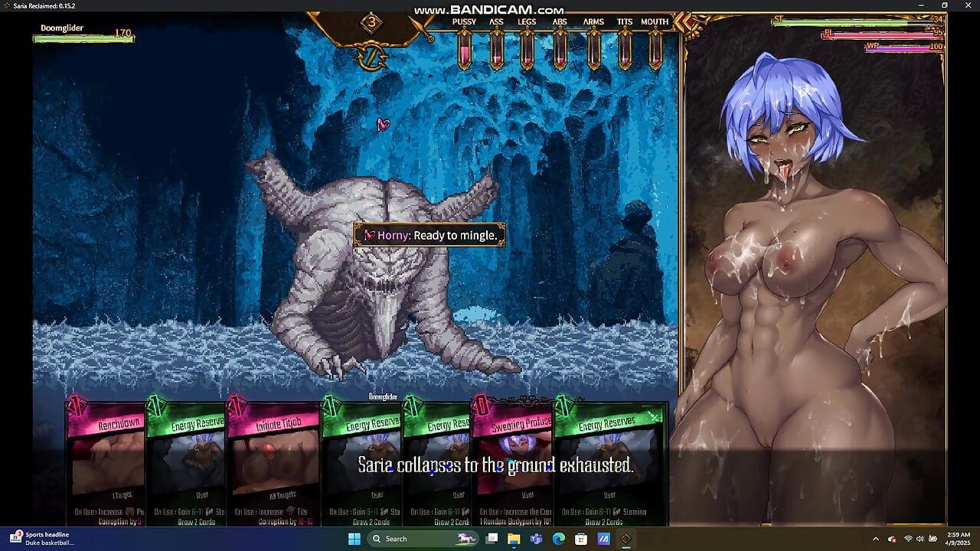Select the LEGS gauge vial
Image resolution: width=980 pixels, height=551 pixels.
coord(527,49)
